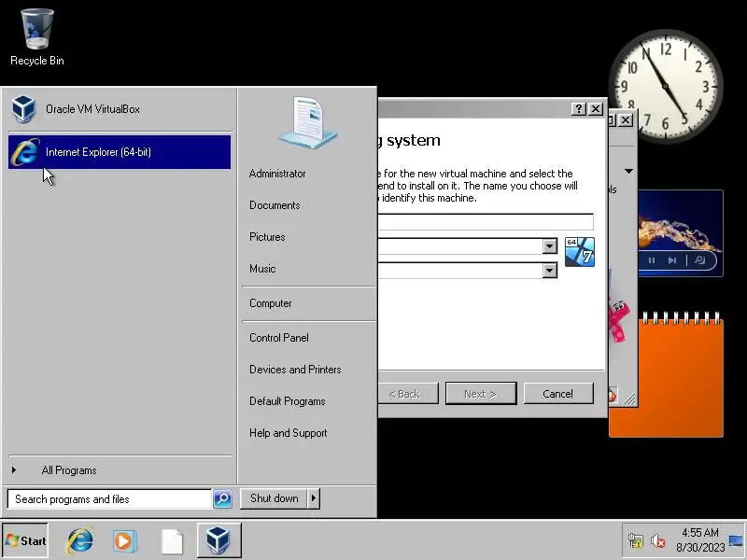
Task: Open the OS version dropdown in wizard
Action: [550, 271]
